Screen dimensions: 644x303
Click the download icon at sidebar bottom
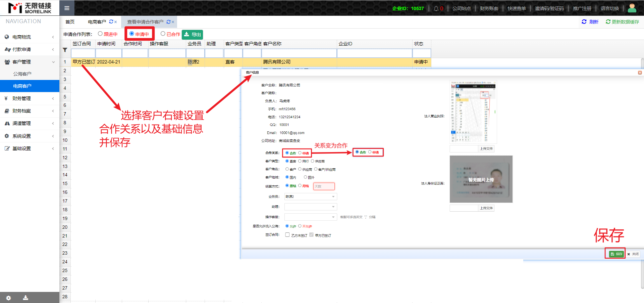[x=25, y=298]
